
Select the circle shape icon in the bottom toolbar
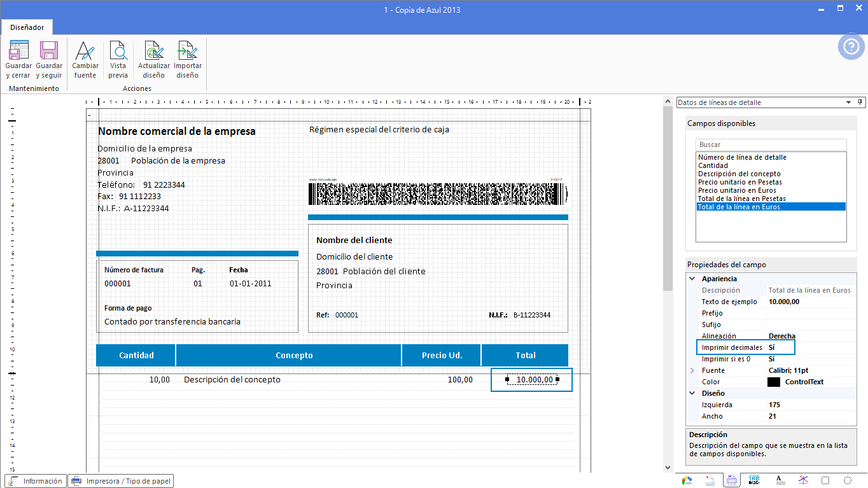click(x=848, y=480)
